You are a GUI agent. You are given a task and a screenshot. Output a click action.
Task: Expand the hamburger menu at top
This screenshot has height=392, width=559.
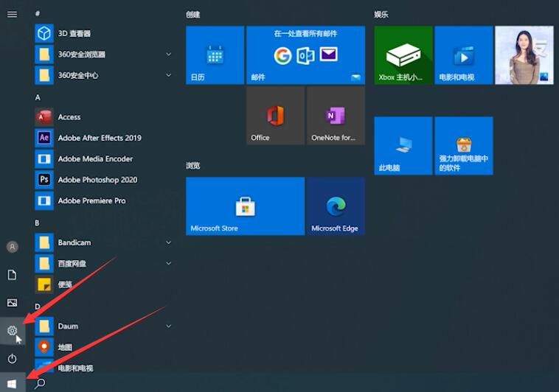(x=12, y=14)
